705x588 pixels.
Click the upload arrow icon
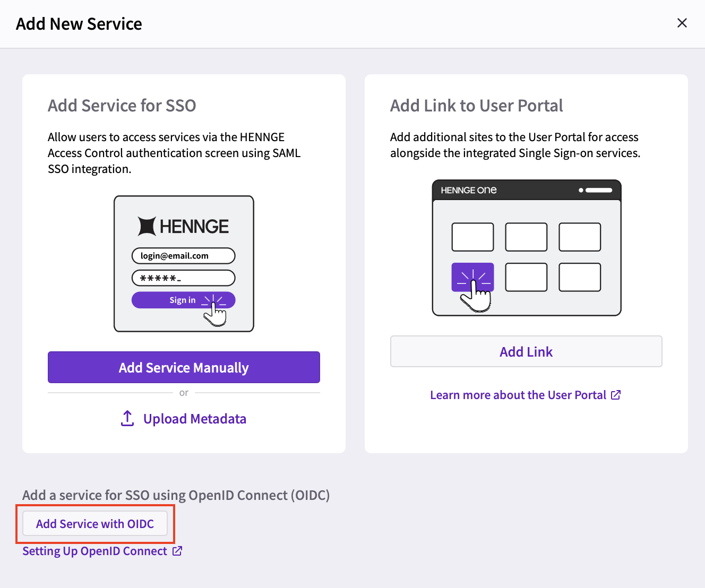coord(127,418)
